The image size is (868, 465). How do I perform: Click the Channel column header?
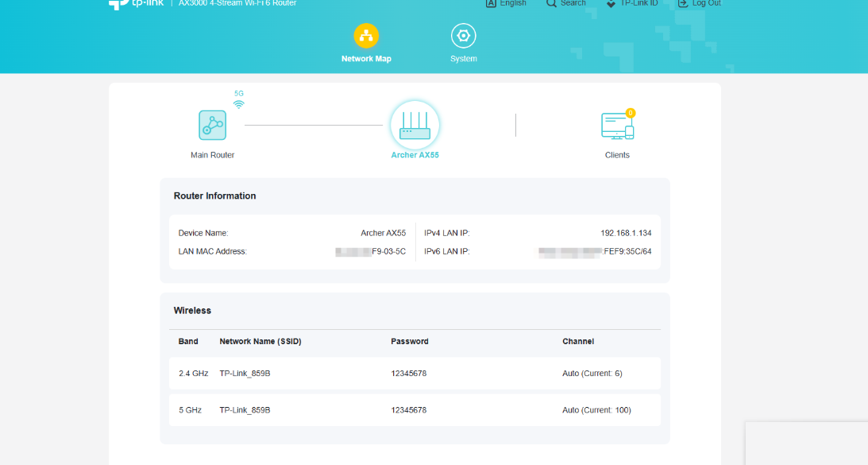click(578, 342)
